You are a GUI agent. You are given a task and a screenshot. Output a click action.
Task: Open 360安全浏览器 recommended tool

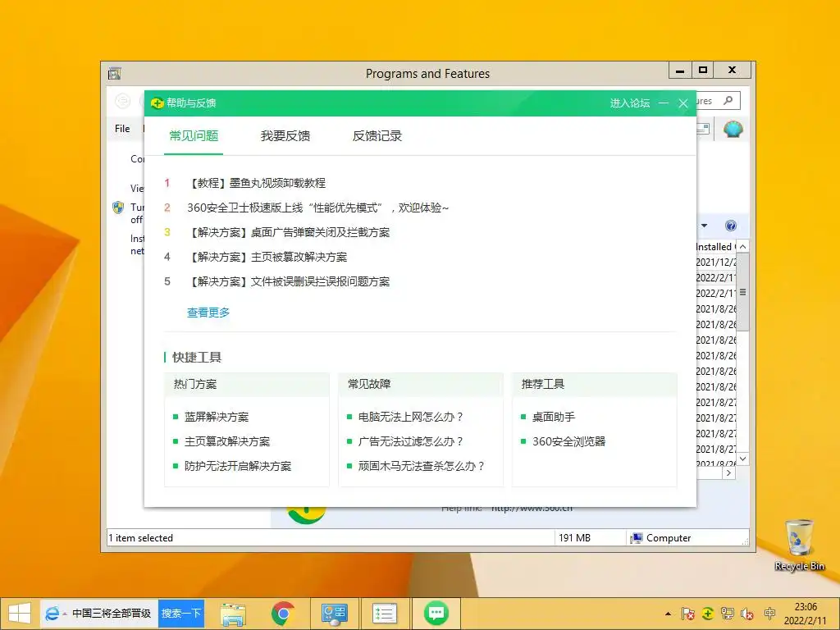[568, 441]
